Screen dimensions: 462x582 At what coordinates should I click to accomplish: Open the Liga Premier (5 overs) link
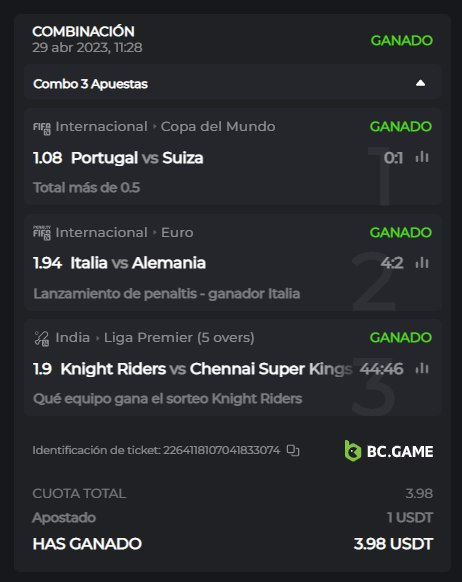tap(179, 338)
